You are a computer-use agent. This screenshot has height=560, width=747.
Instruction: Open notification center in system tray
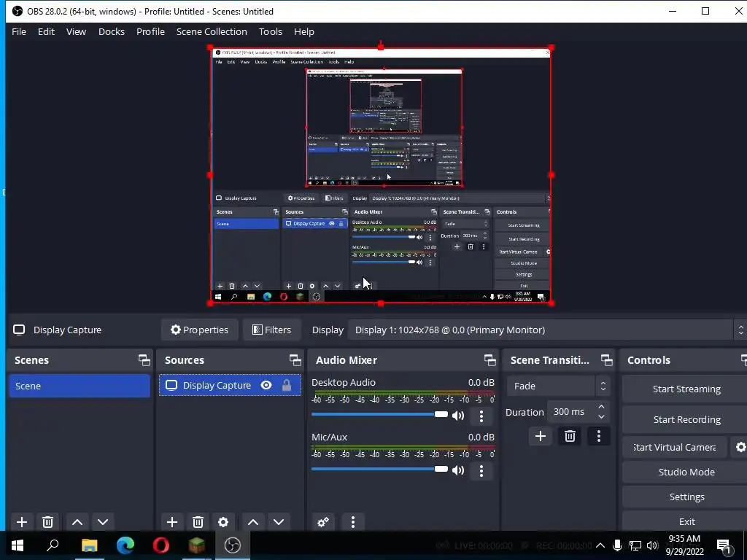[x=724, y=545]
